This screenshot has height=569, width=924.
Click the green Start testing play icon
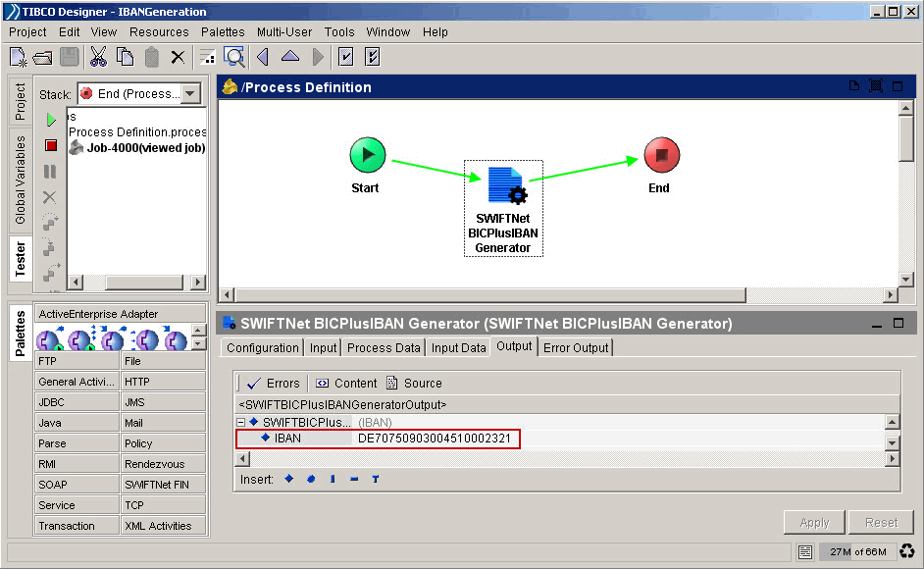point(51,120)
